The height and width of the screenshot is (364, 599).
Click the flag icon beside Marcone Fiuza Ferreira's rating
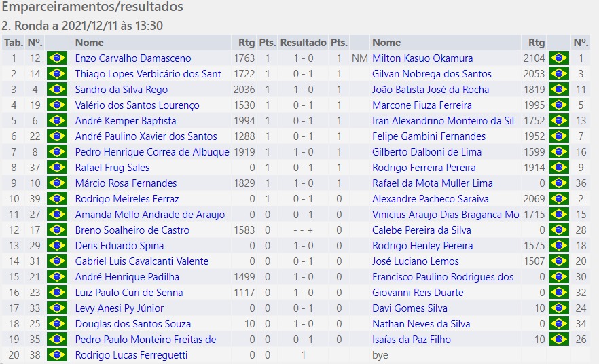point(558,105)
